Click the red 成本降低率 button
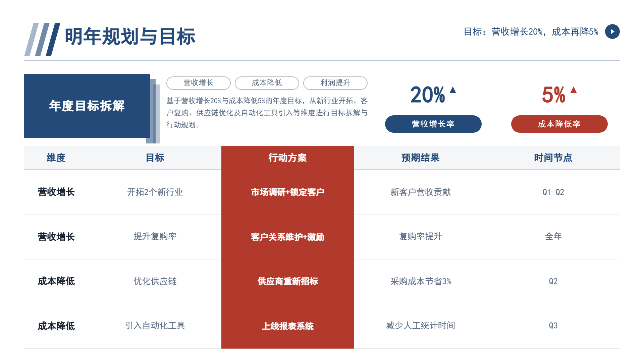 (559, 124)
